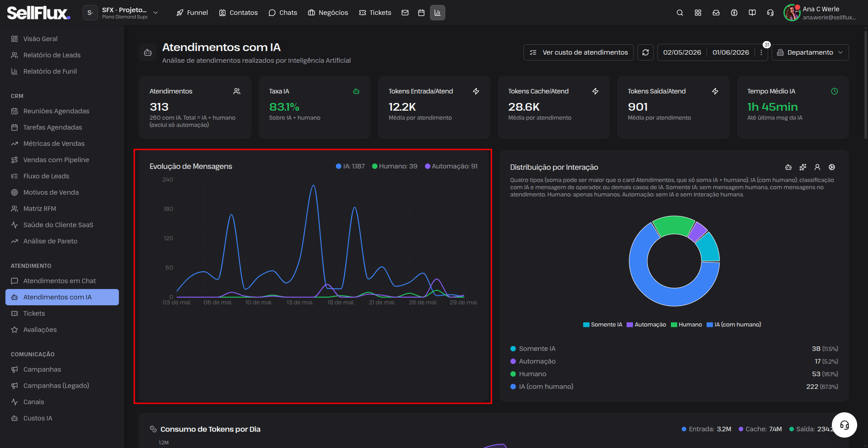Go to Custos IA in sidebar
The image size is (868, 448).
coord(38,418)
